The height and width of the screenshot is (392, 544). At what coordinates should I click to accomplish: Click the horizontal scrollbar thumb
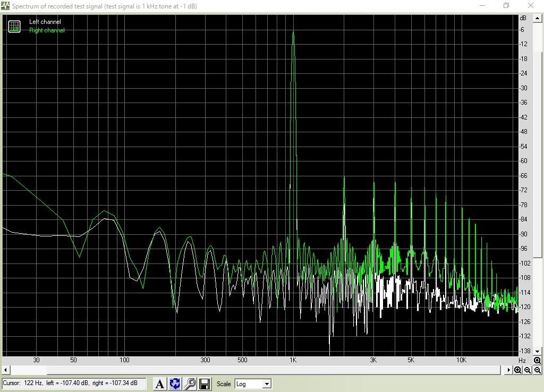pyautogui.click(x=273, y=370)
